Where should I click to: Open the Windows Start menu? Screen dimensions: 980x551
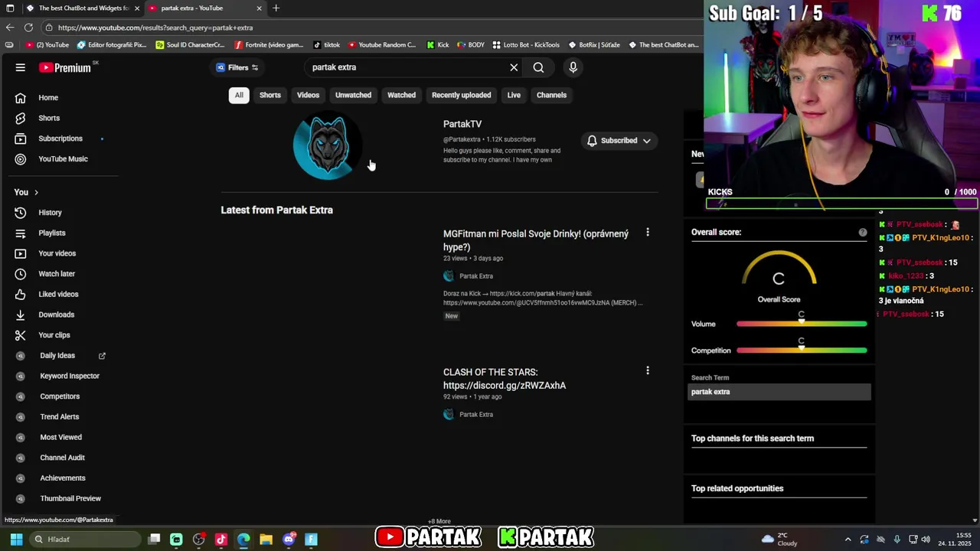(16, 540)
